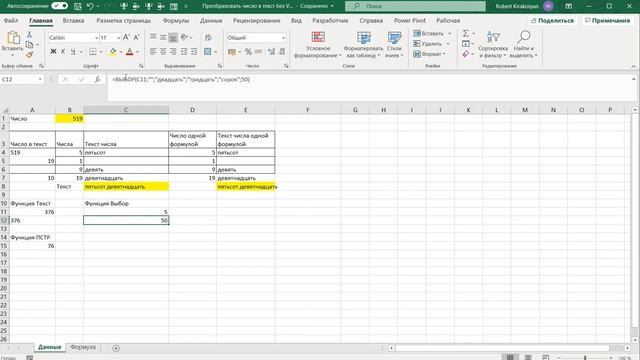Click the merge and center icon
The height and width of the screenshot is (360, 640).
click(x=208, y=51)
